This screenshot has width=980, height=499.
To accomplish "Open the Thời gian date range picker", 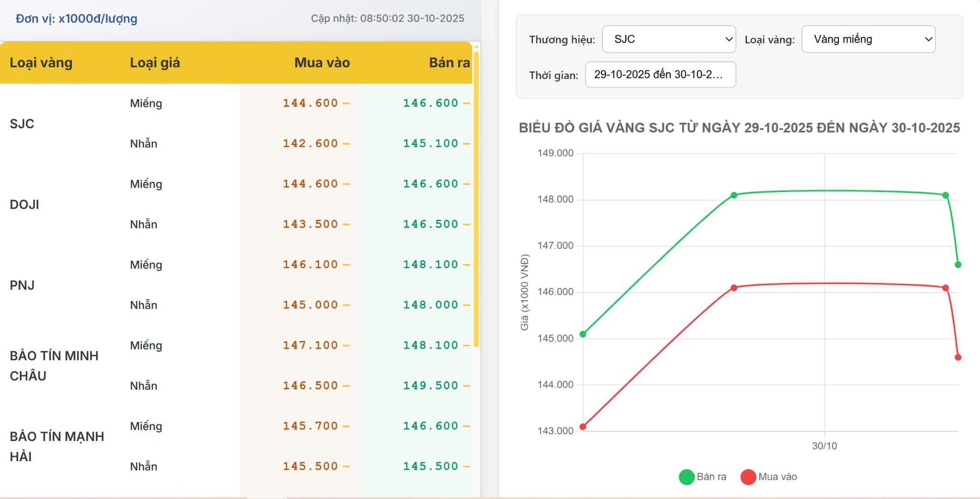I will (x=660, y=75).
